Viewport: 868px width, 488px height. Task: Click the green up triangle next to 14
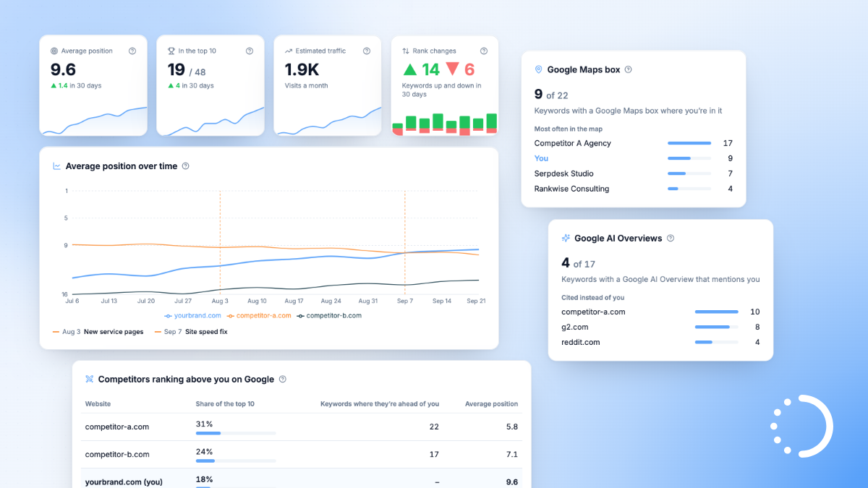pyautogui.click(x=410, y=69)
